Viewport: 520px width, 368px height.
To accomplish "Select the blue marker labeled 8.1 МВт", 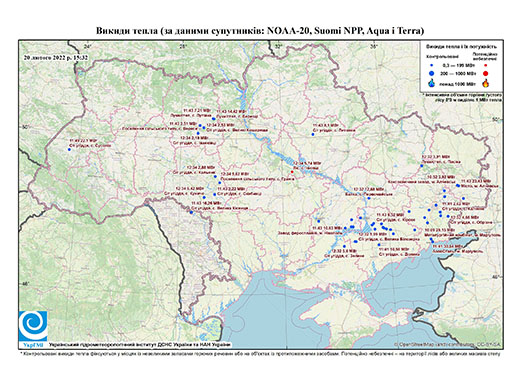I will [x=313, y=134].
